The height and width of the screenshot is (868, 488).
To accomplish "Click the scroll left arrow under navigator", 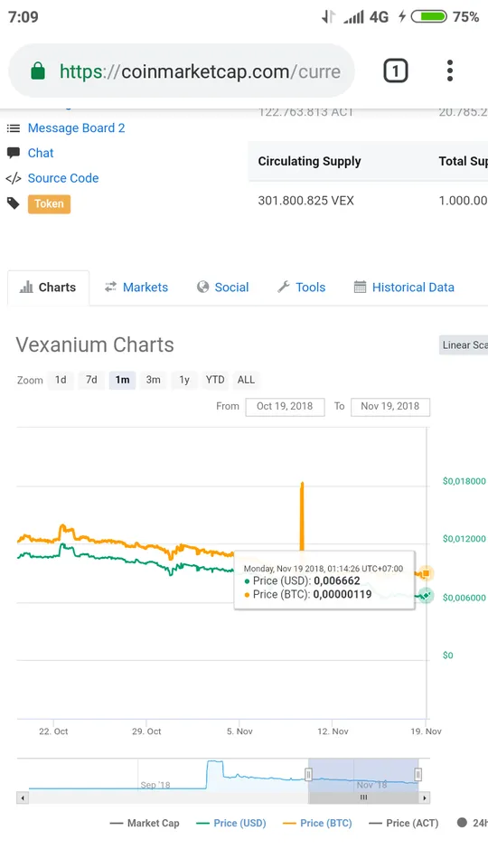I will point(23,797).
